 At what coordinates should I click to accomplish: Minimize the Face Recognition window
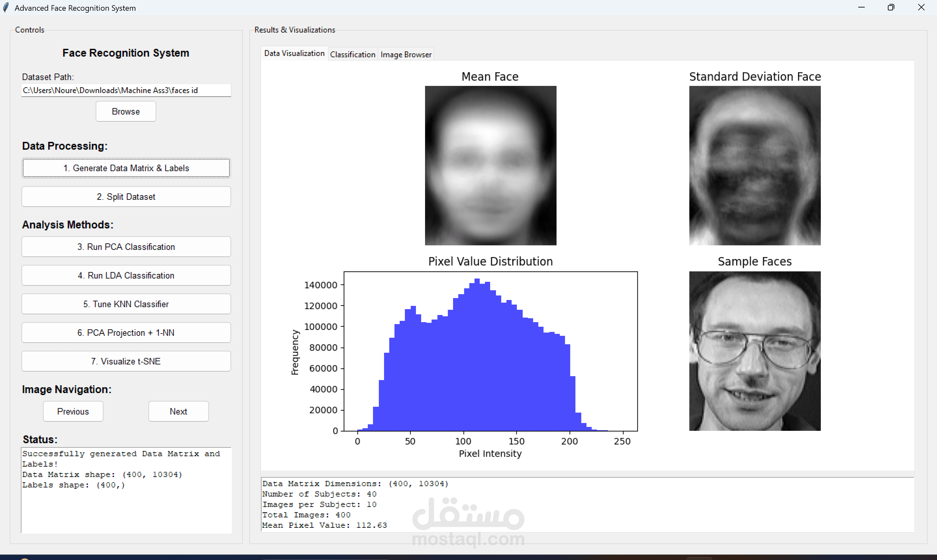[861, 7]
